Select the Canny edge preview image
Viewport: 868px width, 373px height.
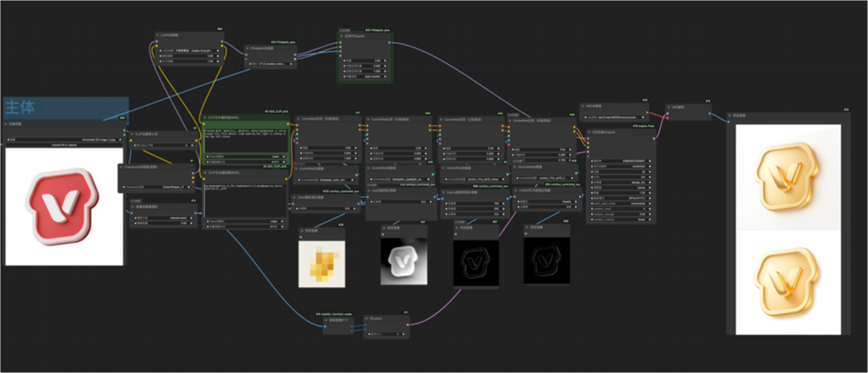point(476,262)
